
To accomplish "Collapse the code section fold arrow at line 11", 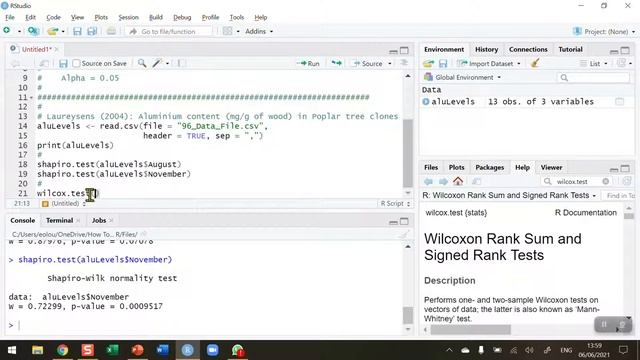I will click(31, 98).
